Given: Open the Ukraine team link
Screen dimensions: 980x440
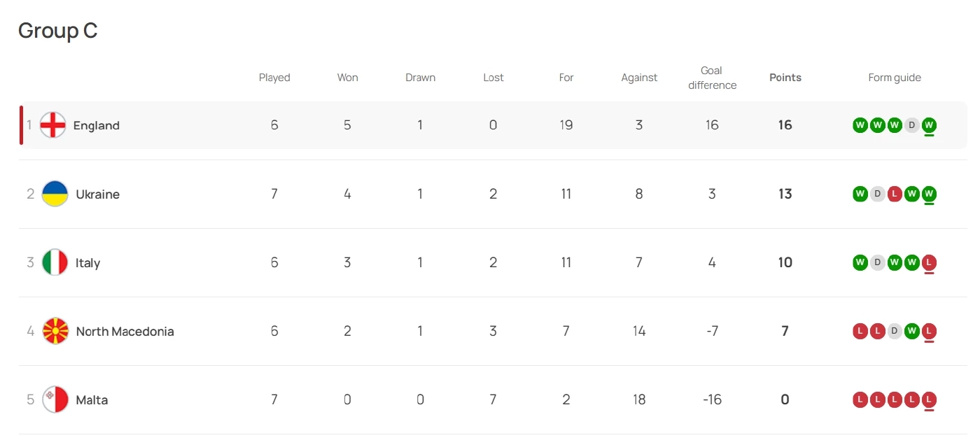Looking at the screenshot, I should 97,194.
